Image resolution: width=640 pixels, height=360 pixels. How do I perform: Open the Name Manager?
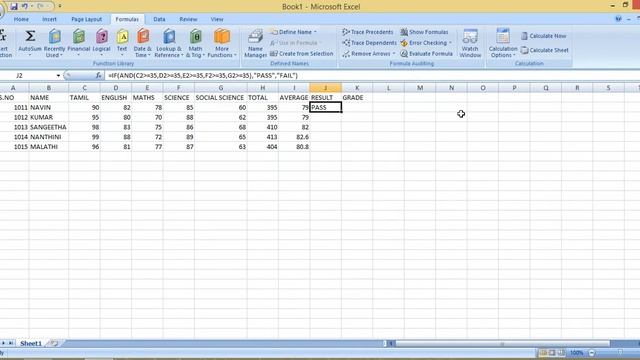(256, 42)
